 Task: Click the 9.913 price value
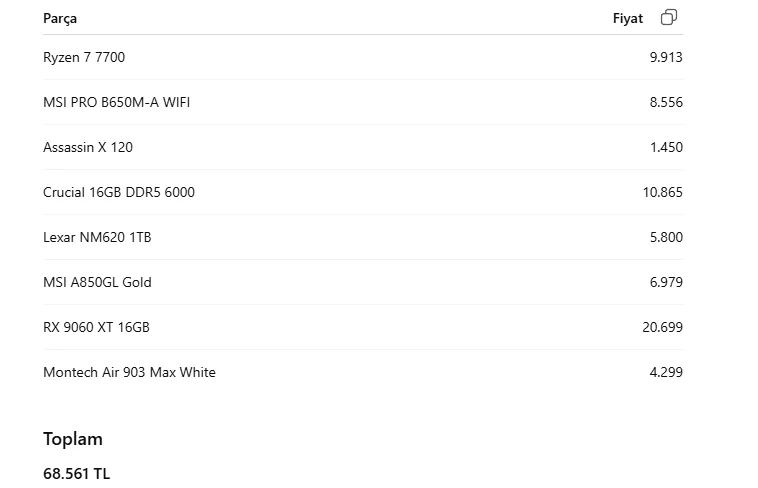coord(666,57)
